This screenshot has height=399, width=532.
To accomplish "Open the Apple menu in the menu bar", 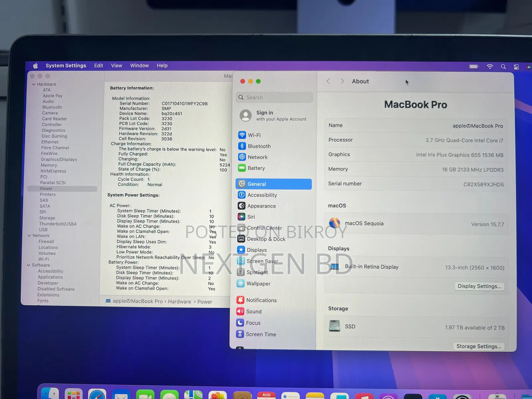I will (x=36, y=66).
